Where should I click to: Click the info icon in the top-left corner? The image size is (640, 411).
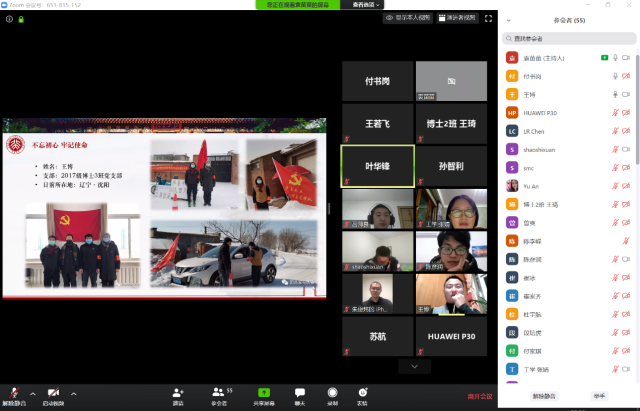(9, 19)
